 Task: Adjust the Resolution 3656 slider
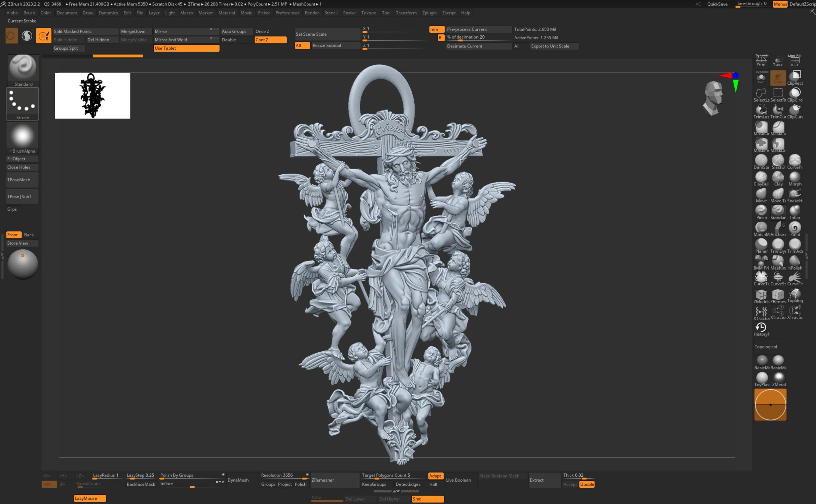click(x=284, y=476)
